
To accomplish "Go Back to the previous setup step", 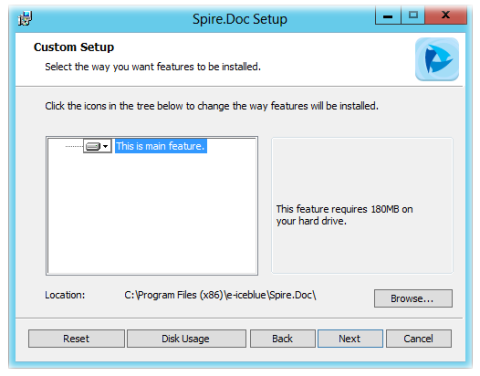I will coord(282,339).
